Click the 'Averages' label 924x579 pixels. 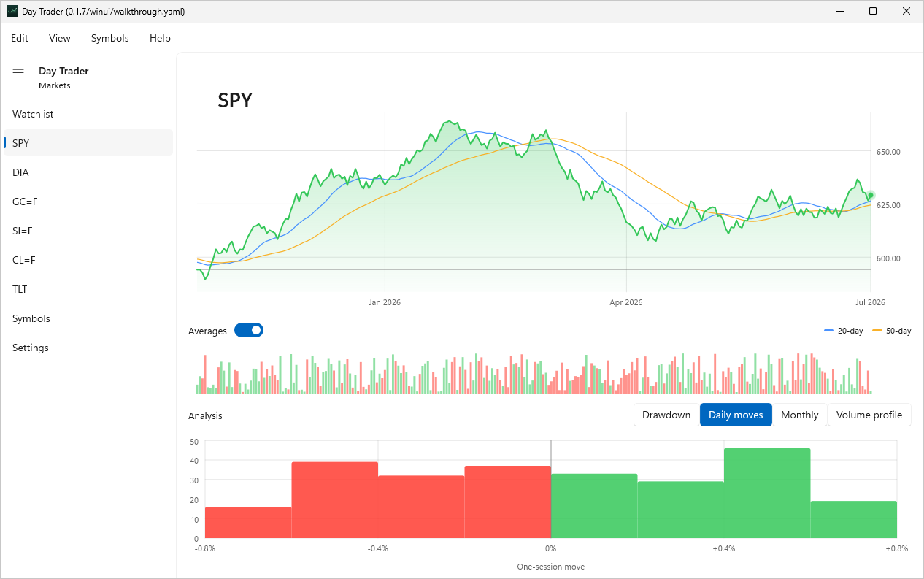tap(208, 331)
